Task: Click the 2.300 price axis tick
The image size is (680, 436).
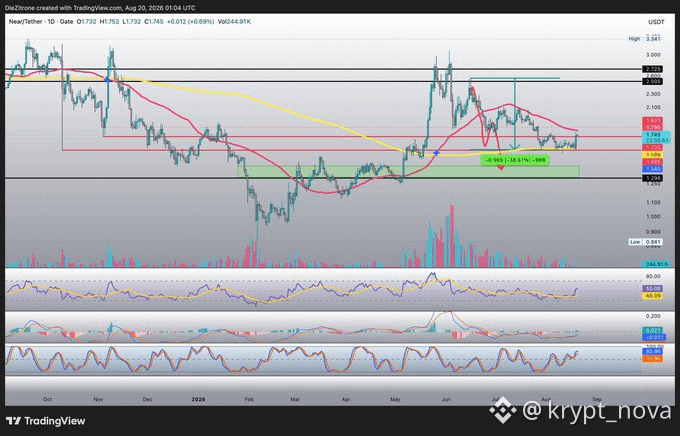Action: pyautogui.click(x=653, y=94)
